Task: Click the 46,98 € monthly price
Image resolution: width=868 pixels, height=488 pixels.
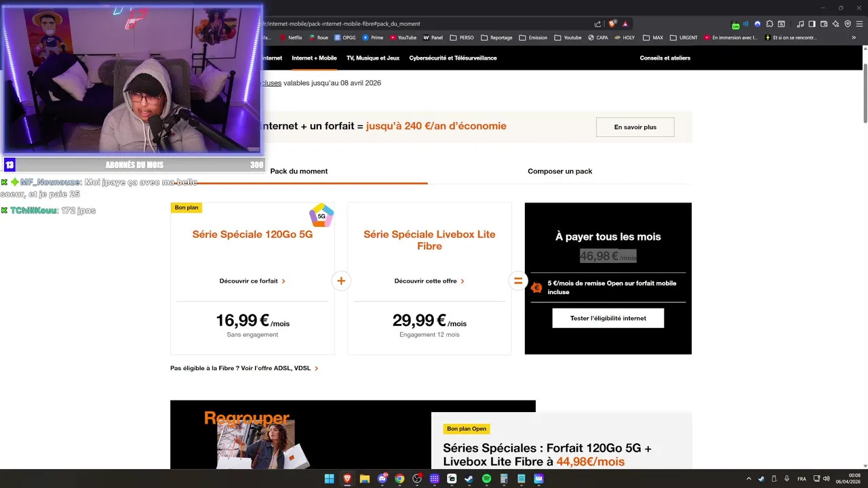Action: coord(608,256)
